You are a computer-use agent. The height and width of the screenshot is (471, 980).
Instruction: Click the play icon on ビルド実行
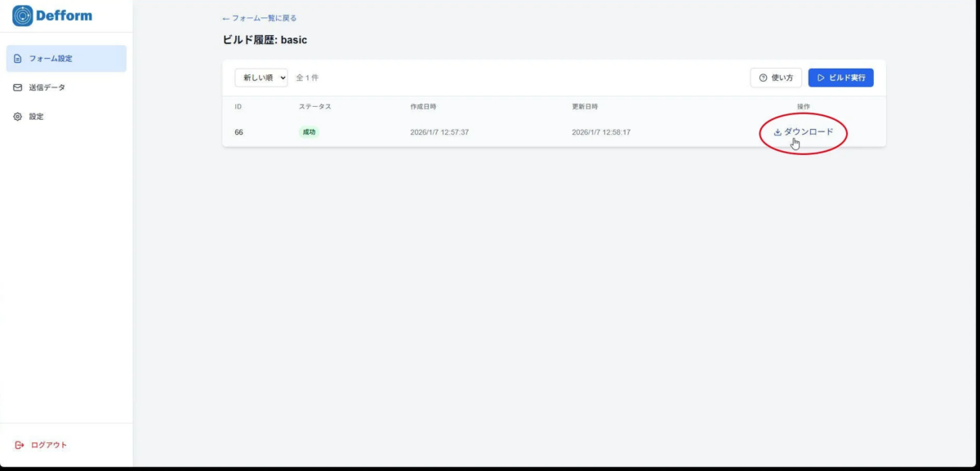pyautogui.click(x=820, y=77)
